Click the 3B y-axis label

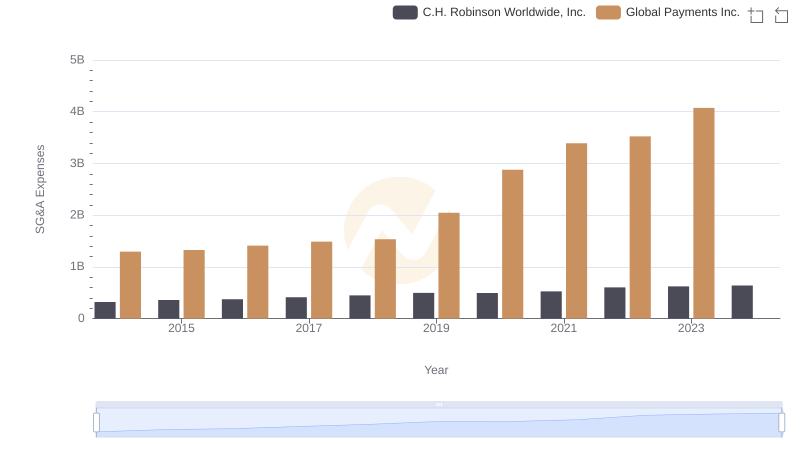(77, 163)
